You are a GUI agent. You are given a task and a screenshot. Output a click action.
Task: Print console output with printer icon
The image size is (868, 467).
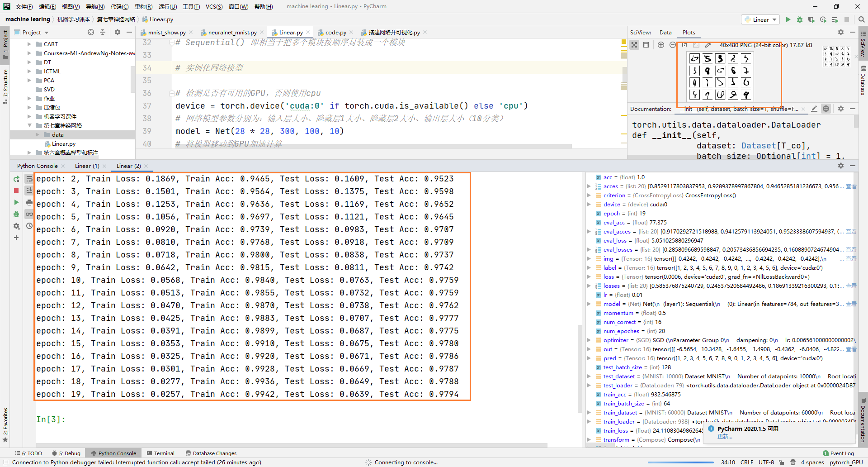(x=29, y=202)
